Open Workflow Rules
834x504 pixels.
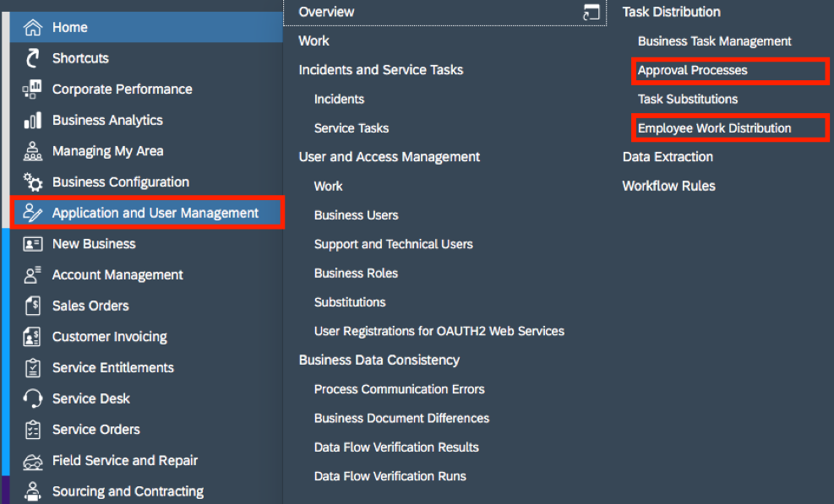pos(668,186)
